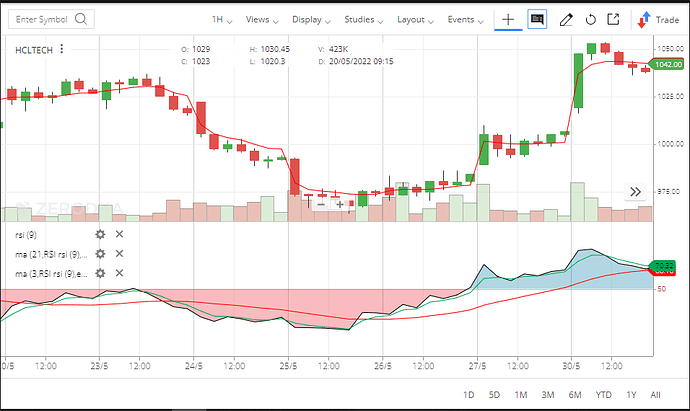Screen dimensions: 690x411
Task: Click the ma (21,RSI rsi (9) label
Action: click(51, 254)
